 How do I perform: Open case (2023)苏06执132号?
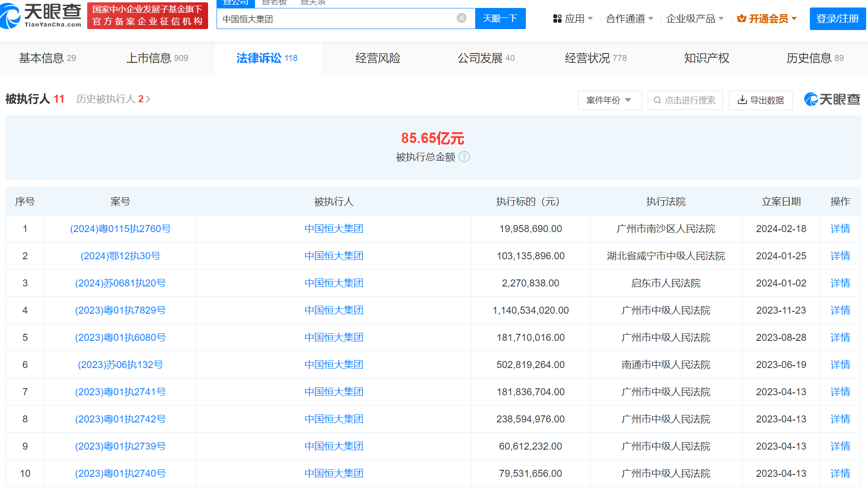click(120, 365)
